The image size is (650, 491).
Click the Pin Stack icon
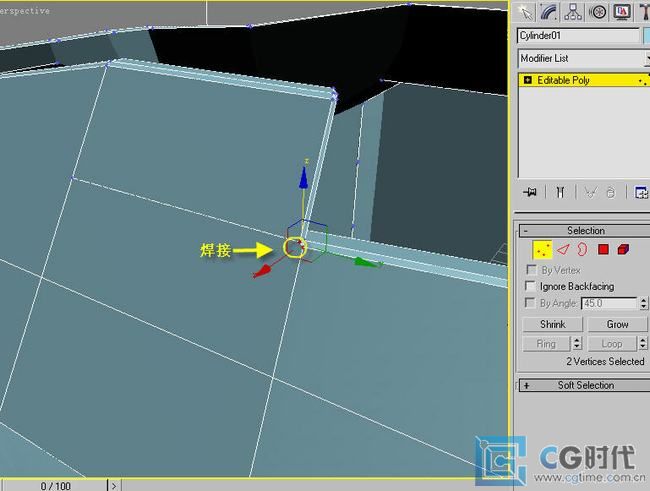530,192
